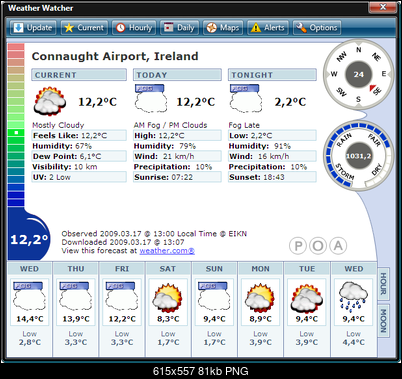Select the HOUR side tab
This screenshot has width=402, height=379.
383,284
